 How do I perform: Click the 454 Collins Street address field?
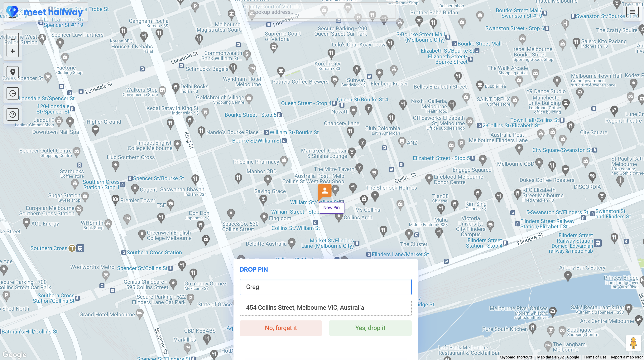(325, 308)
